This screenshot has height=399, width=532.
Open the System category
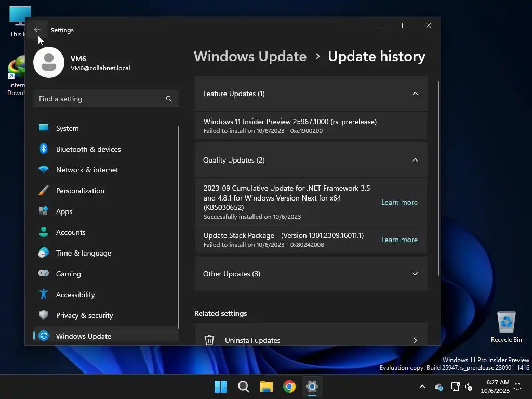click(x=106, y=128)
